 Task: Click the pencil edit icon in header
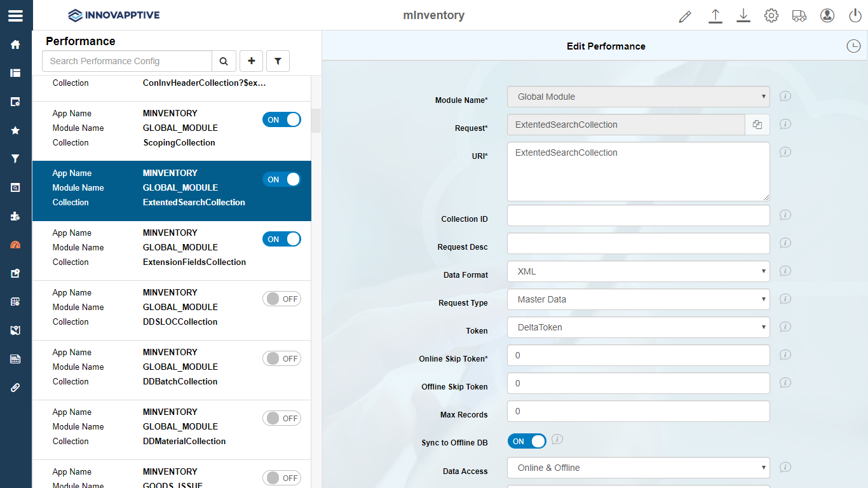[x=685, y=17]
